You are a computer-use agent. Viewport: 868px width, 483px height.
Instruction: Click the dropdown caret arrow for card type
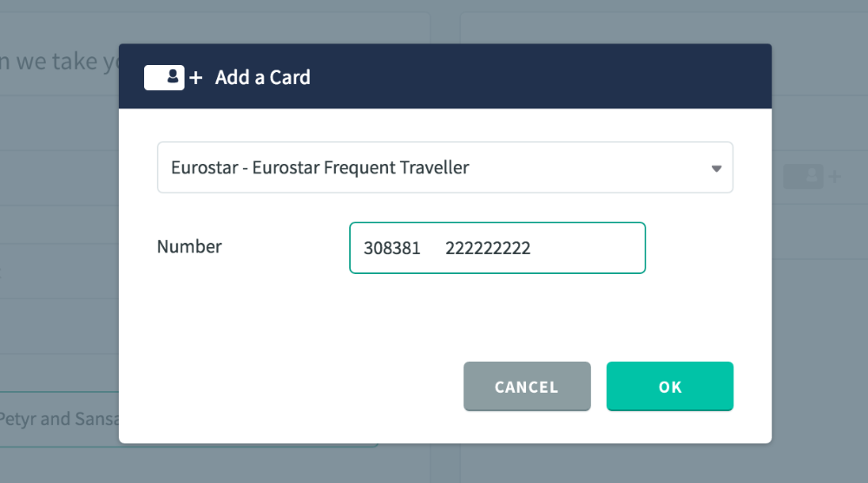716,168
